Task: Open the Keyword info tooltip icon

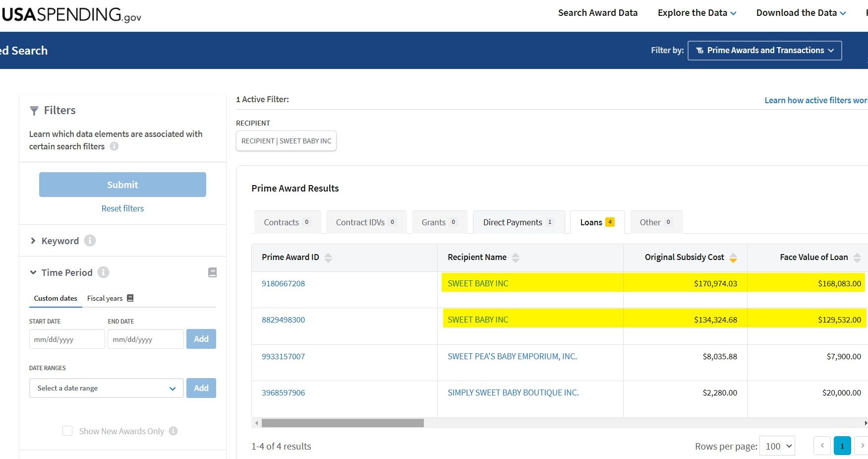Action: 90,241
